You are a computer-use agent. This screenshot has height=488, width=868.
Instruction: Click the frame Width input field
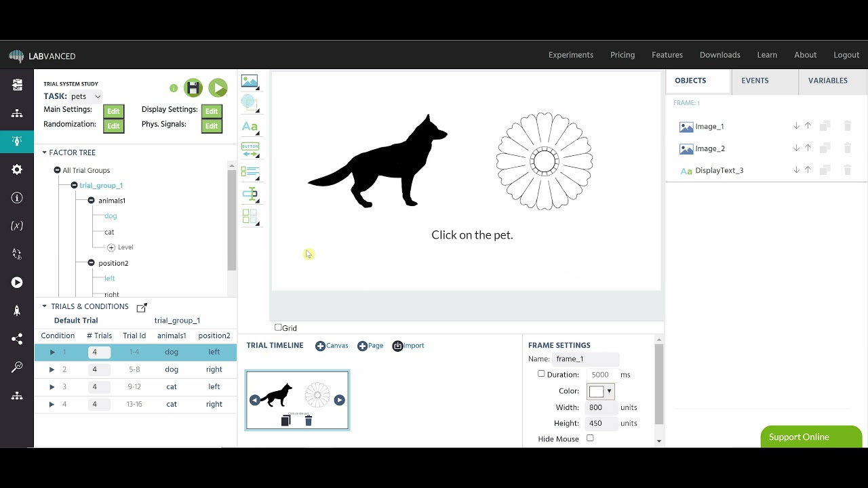[x=602, y=407]
